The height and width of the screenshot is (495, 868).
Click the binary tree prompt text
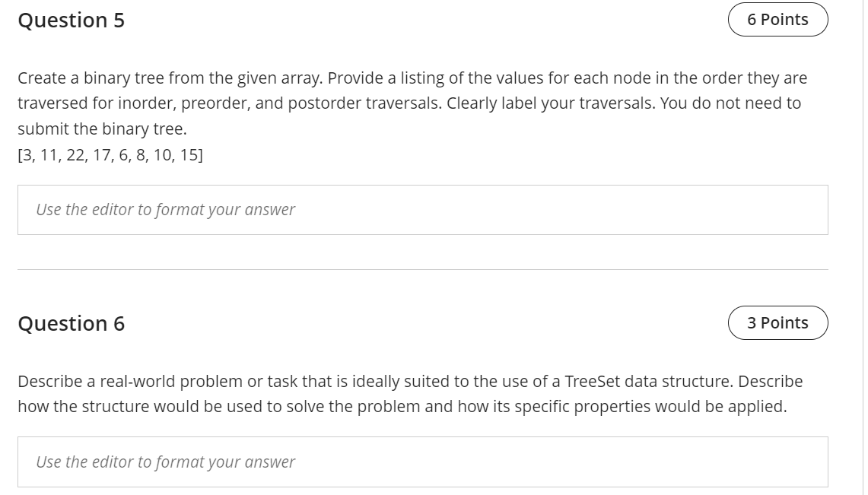click(411, 103)
